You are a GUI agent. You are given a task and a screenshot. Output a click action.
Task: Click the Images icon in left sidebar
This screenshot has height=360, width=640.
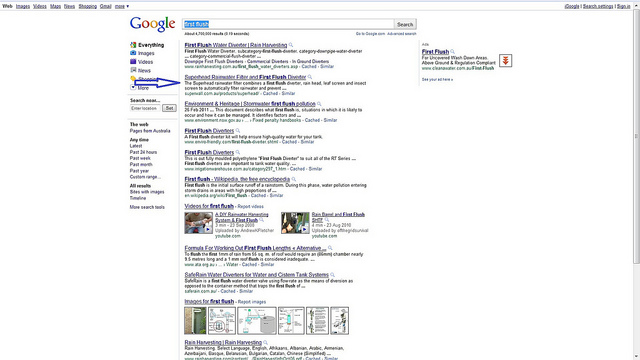tap(133, 53)
